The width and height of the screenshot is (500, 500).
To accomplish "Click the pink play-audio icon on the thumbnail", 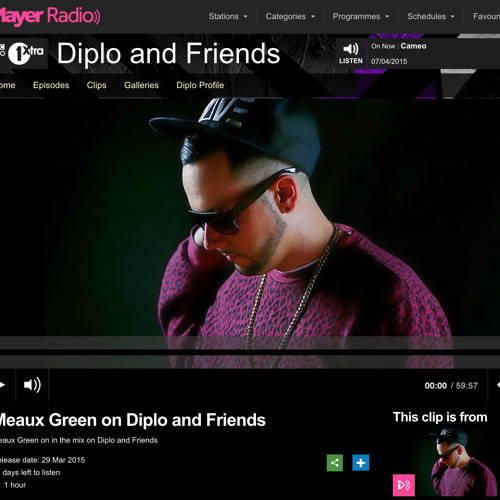I will coord(404,485).
